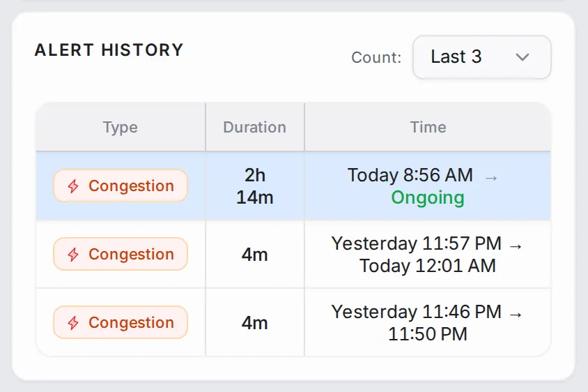This screenshot has height=392, width=588.
Task: Click the Type column header
Action: (121, 127)
